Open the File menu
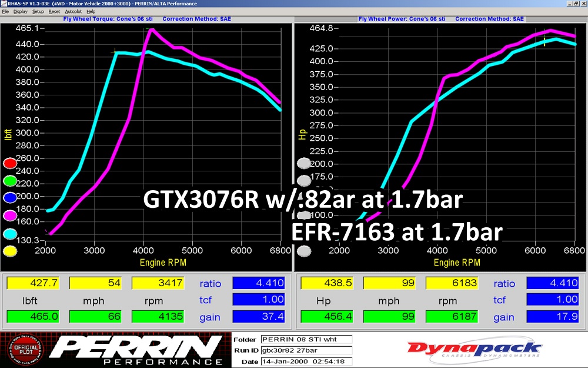 pyautogui.click(x=5, y=12)
